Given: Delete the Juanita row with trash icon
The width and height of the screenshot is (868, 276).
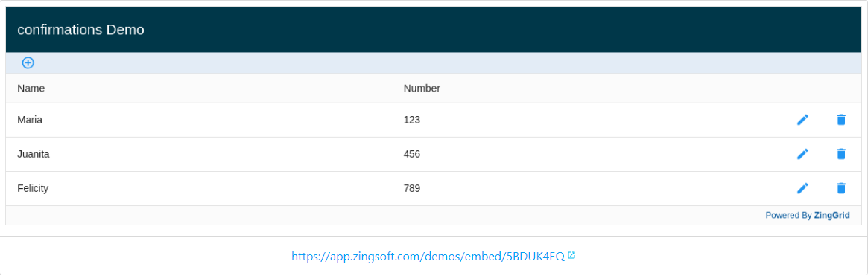Looking at the screenshot, I should tap(841, 154).
